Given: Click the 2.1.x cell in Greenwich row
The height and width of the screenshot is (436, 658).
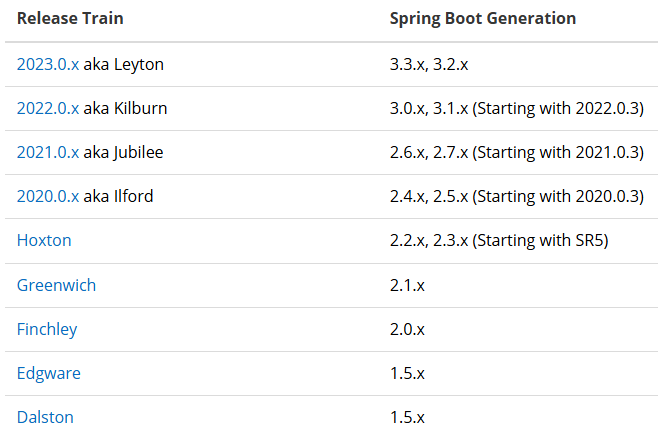Looking at the screenshot, I should coord(407,285).
